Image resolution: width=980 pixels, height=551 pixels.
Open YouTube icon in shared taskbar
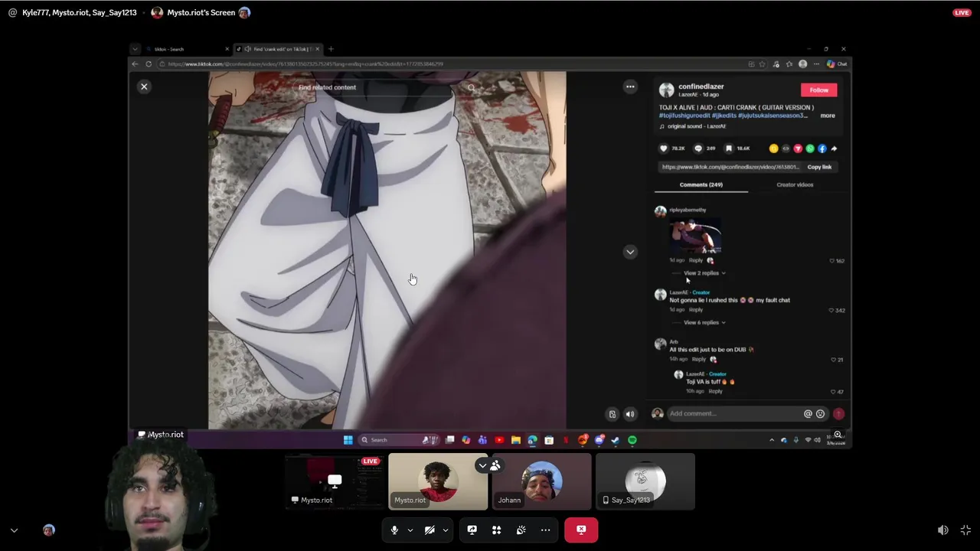coord(499,440)
